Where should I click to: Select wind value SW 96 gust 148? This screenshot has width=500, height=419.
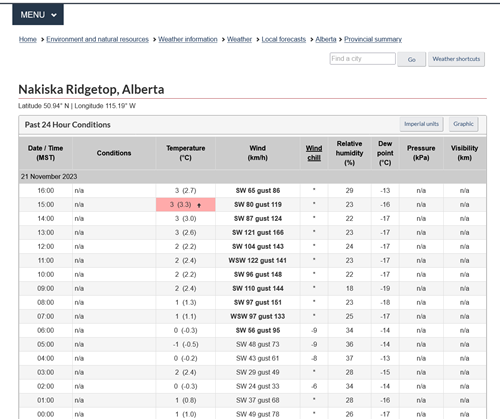258,275
